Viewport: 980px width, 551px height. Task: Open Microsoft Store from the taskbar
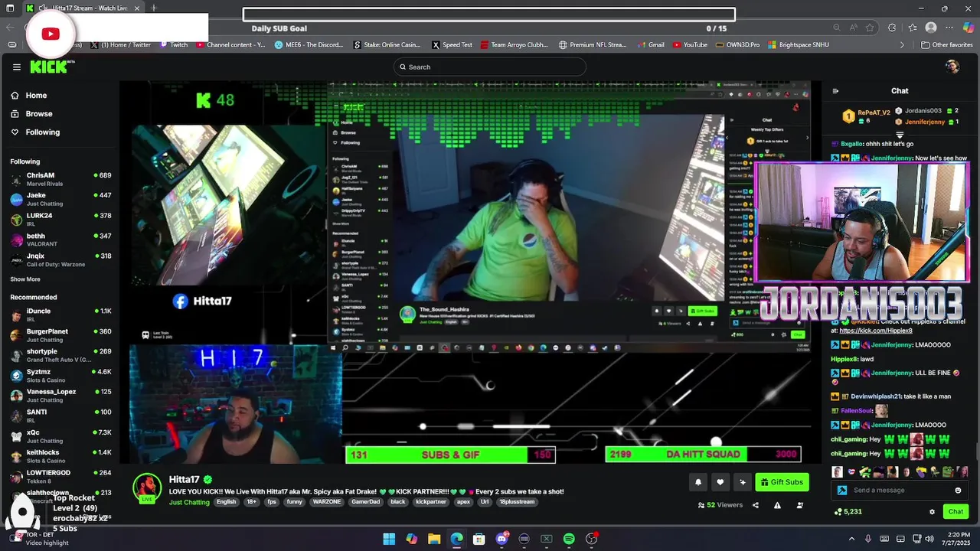[479, 539]
